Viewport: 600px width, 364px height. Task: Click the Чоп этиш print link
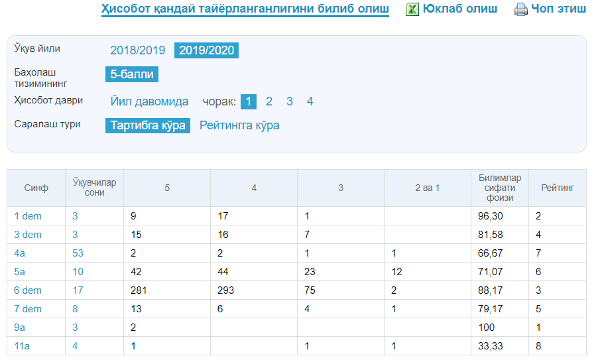click(x=558, y=9)
